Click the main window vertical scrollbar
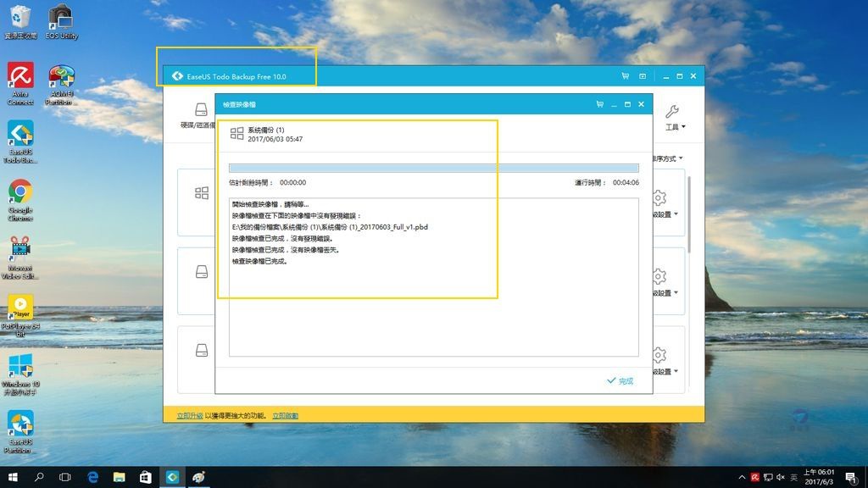 (688, 214)
